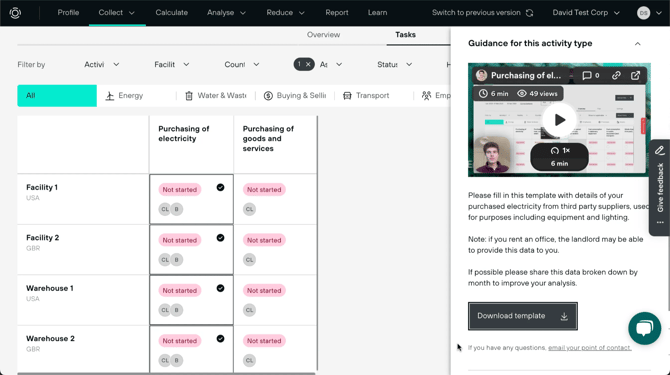Screen dimensions: 670x375
Task: Click the Energy category icon
Action: click(110, 96)
